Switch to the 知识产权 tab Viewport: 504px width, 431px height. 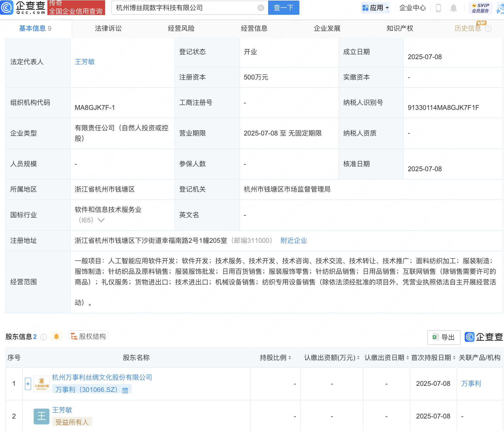point(400,28)
